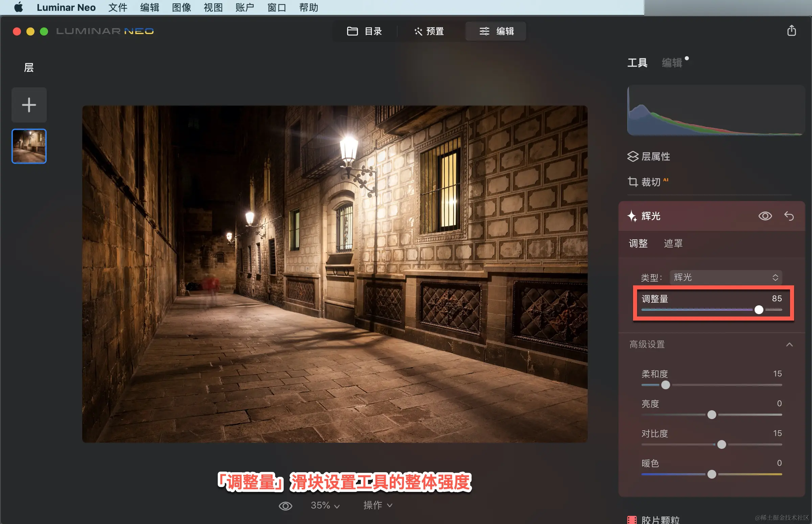The image size is (812, 524).
Task: Select the street photo layer thumbnail
Action: pos(29,146)
